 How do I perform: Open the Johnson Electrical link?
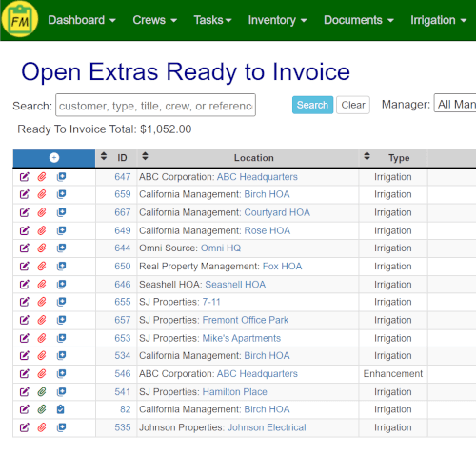point(267,427)
